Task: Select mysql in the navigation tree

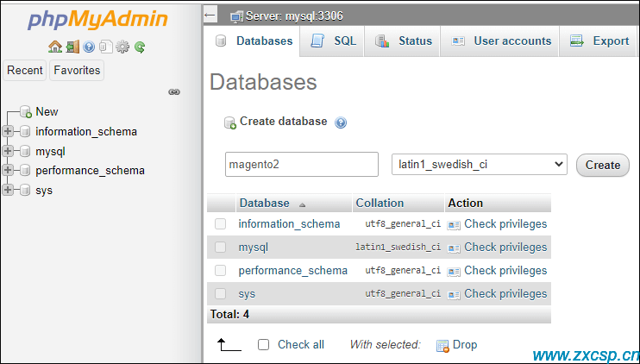Action: [50, 152]
